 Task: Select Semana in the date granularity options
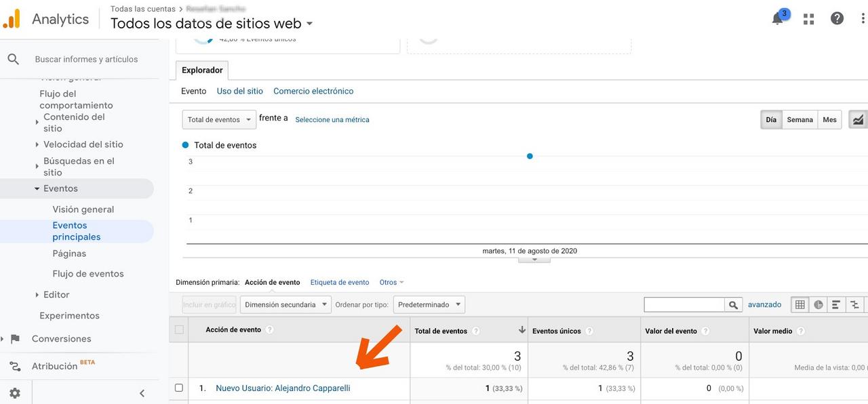[x=800, y=119]
